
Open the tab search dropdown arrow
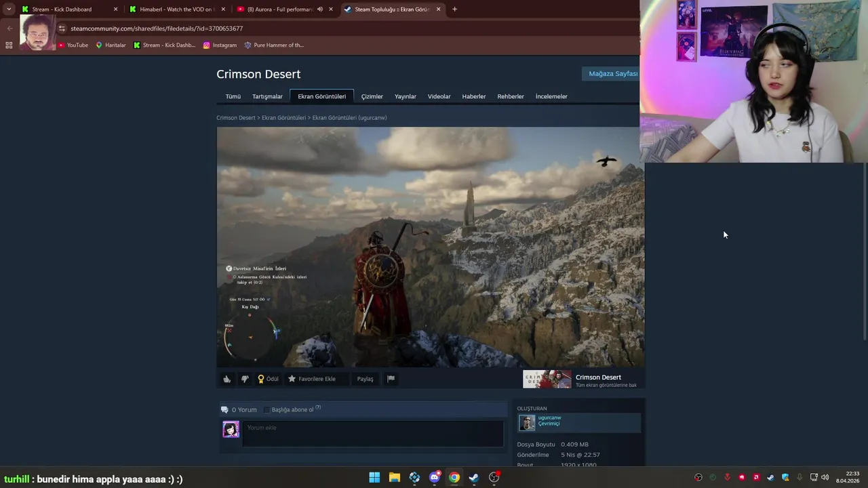9,9
